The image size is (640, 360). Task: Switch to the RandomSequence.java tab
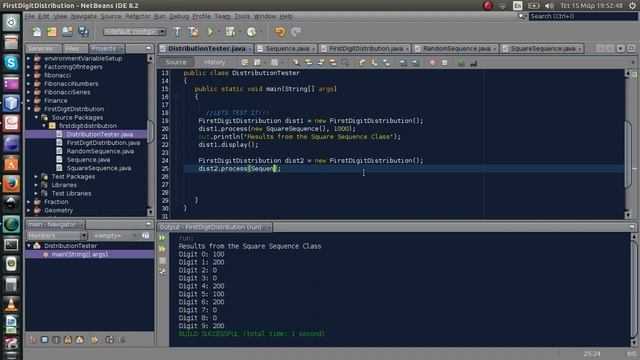[x=456, y=49]
